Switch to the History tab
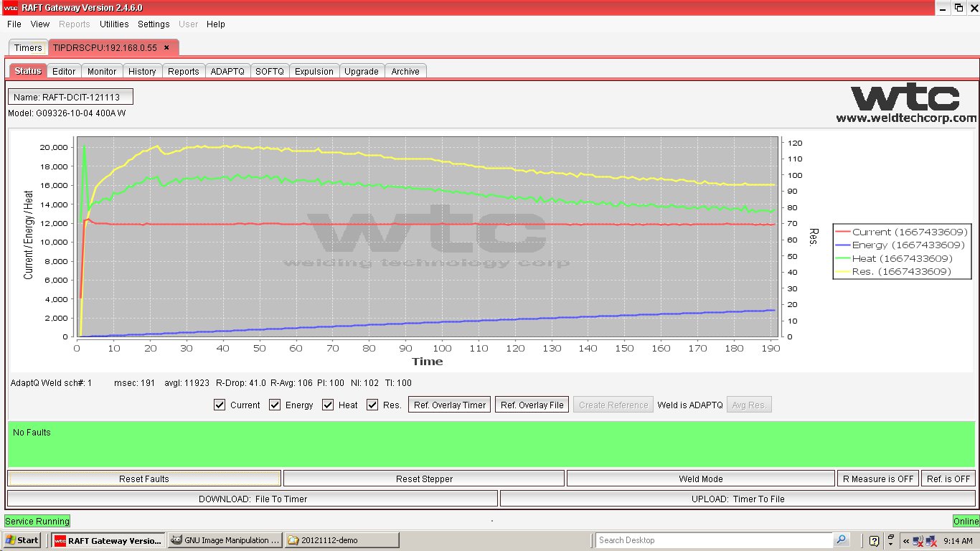This screenshot has width=980, height=551. (142, 71)
